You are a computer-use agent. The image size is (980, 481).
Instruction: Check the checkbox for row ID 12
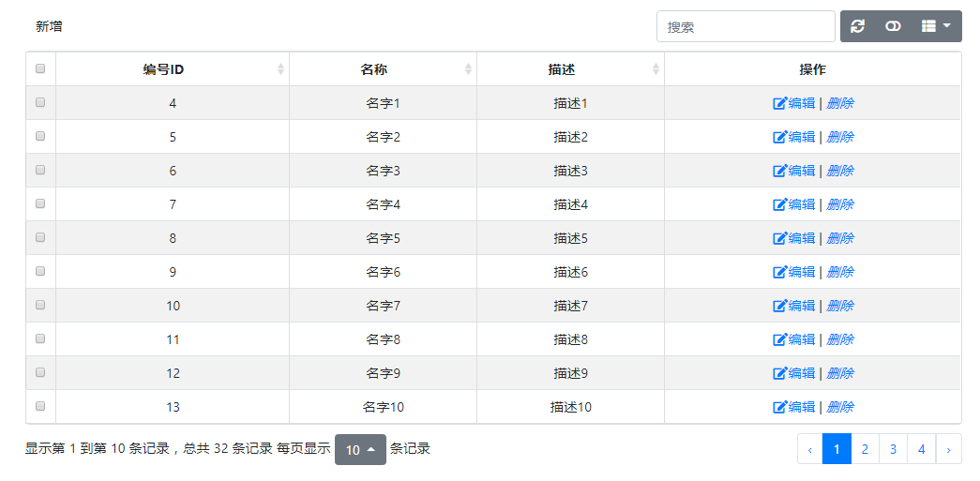[40, 372]
